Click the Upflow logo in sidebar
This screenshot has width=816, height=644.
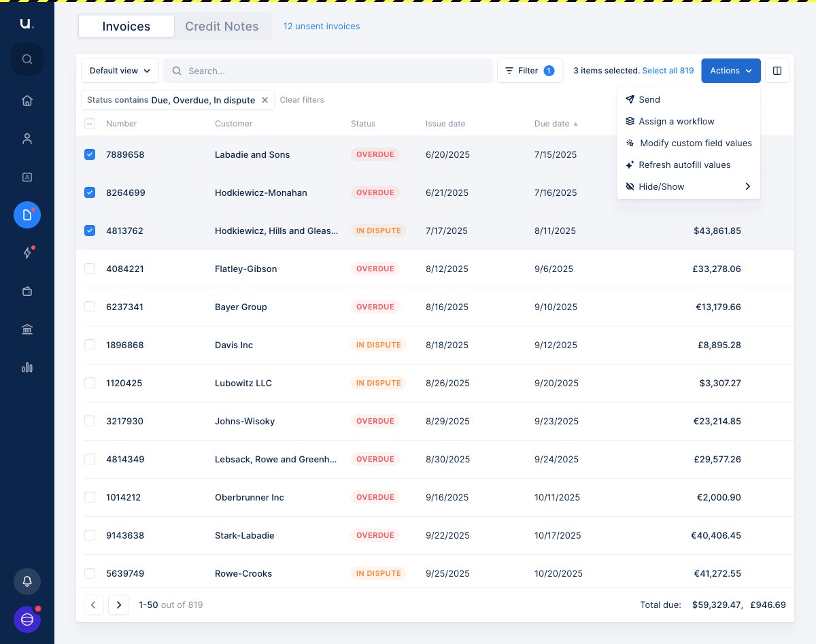pos(27,24)
